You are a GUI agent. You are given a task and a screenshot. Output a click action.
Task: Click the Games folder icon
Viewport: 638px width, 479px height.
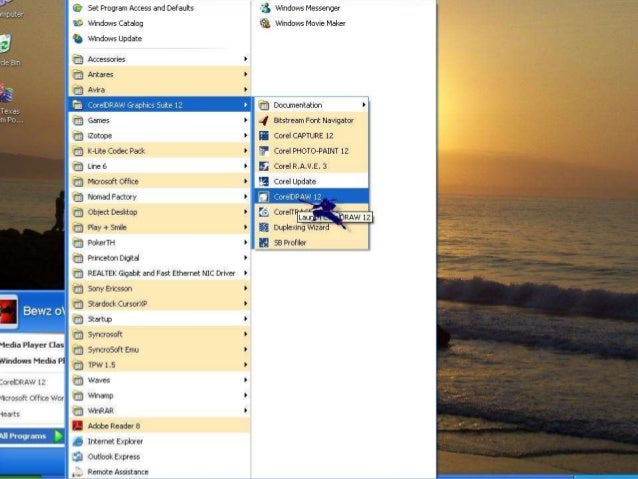[78, 120]
